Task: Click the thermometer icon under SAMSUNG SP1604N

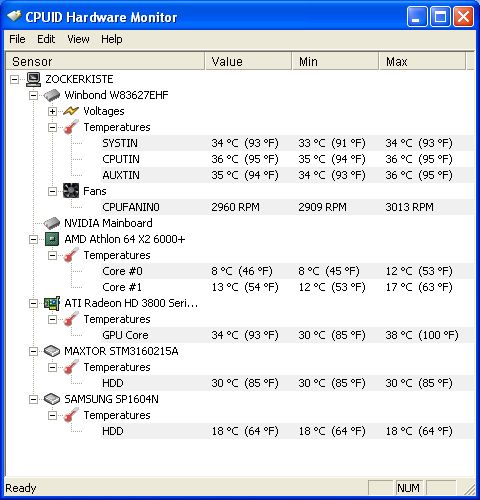Action: pos(71,415)
